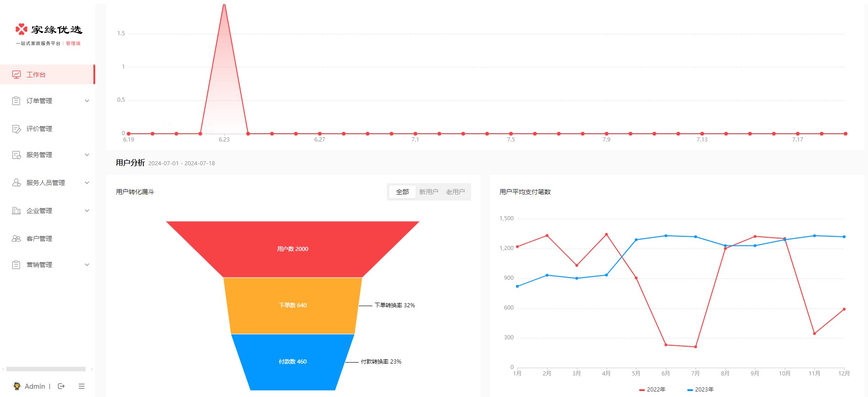Switch funnel filter to 新用户

pyautogui.click(x=429, y=192)
